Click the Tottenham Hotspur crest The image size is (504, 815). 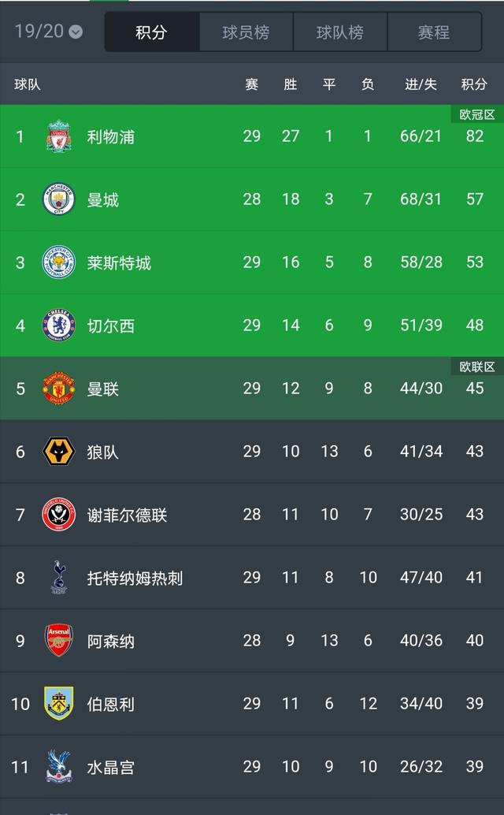tap(58, 578)
